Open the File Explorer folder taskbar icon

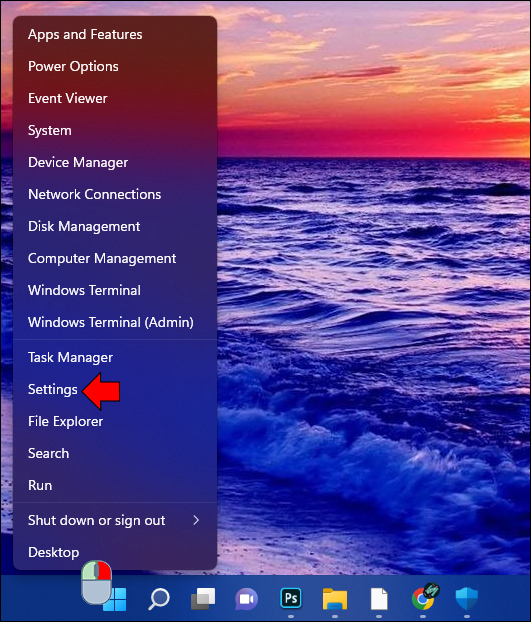(x=335, y=599)
